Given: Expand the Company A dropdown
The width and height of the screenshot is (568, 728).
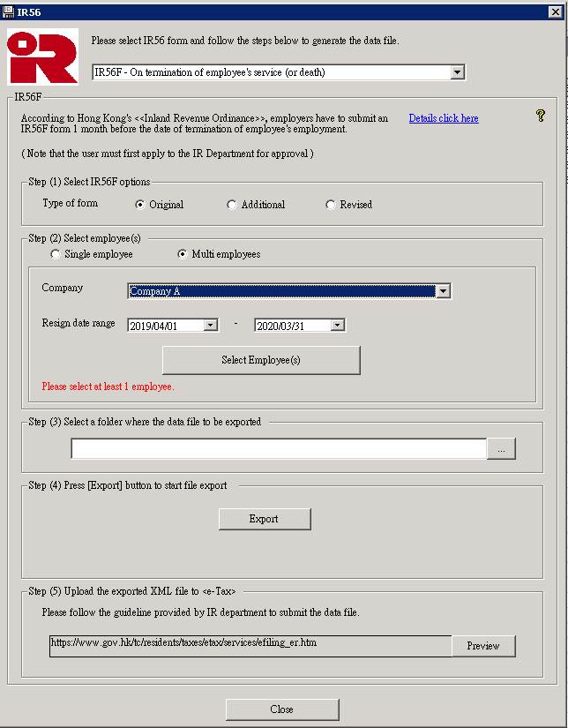Looking at the screenshot, I should [x=443, y=291].
